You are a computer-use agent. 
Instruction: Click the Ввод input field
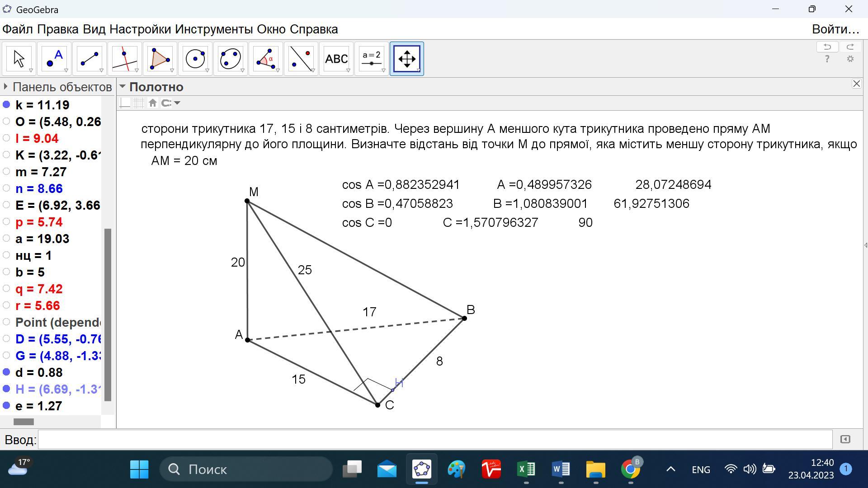434,440
